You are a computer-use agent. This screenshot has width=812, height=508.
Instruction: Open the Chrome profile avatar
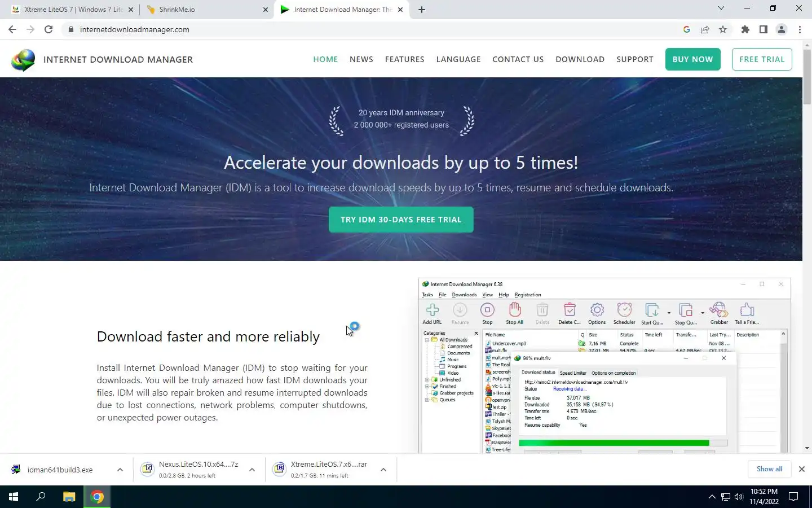(x=782, y=29)
